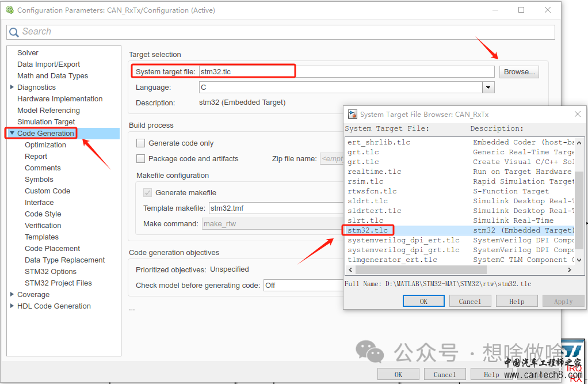This screenshot has height=384, width=588.
Task: Expand the HDL Code Generation node
Action: (12, 306)
